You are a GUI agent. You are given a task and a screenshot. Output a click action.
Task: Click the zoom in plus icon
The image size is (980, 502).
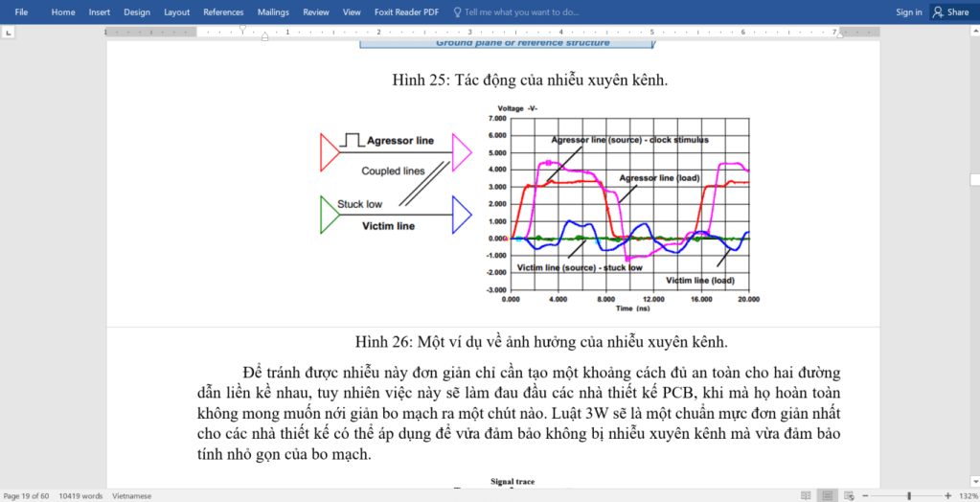pyautogui.click(x=948, y=495)
